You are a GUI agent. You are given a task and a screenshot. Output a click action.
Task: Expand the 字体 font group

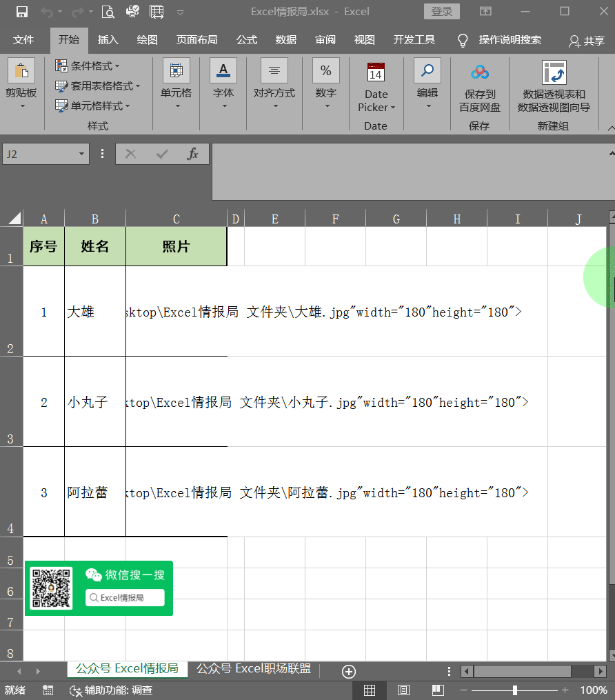tap(223, 84)
